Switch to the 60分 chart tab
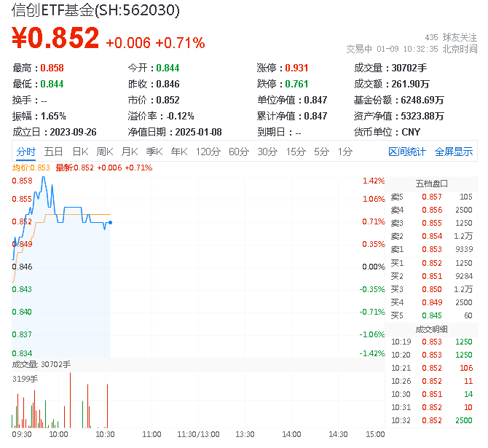 click(x=239, y=152)
